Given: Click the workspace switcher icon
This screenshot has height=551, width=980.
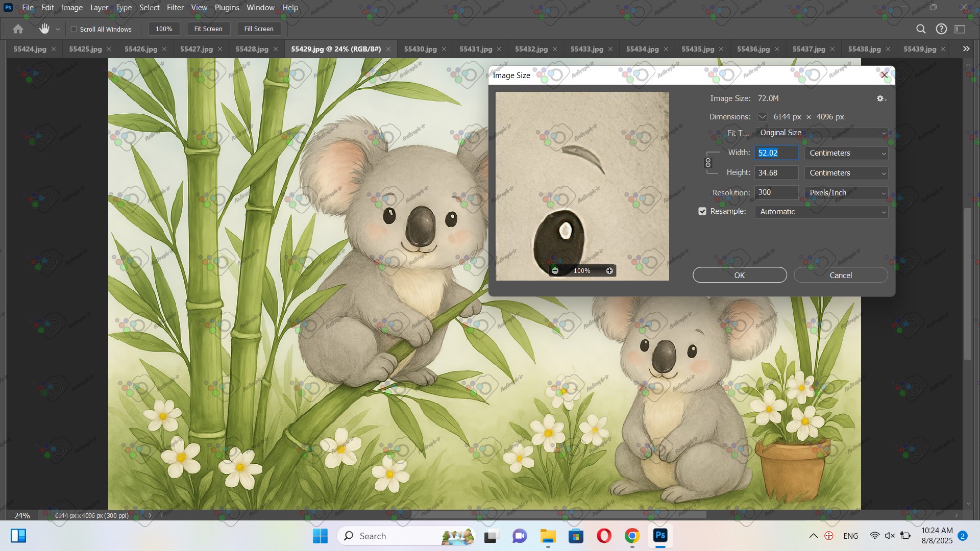Looking at the screenshot, I should tap(960, 29).
